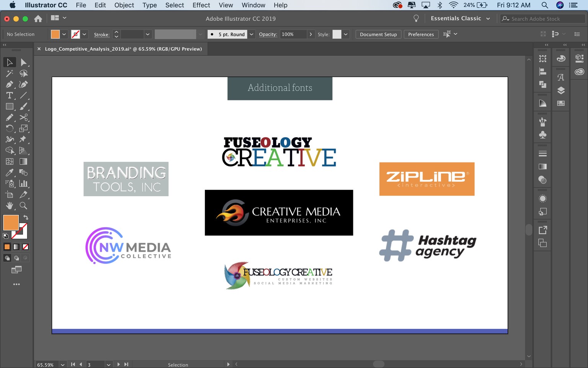Select the Type tool
The image size is (588, 368).
point(10,95)
